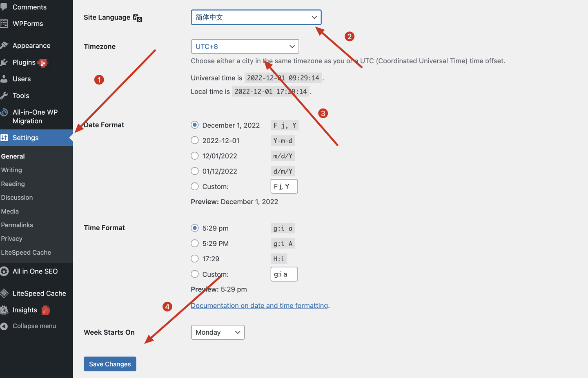Click the All in One SEO gear icon
Image resolution: width=588 pixels, height=378 pixels.
[4, 271]
